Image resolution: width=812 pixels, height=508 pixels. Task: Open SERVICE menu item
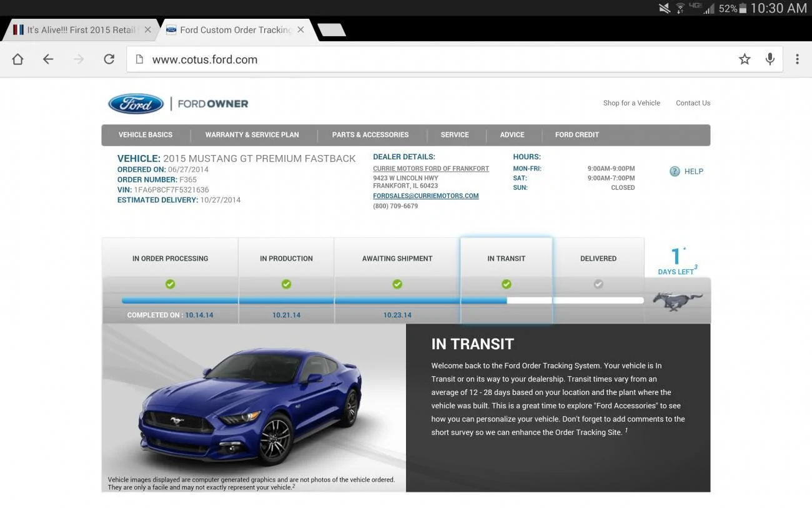point(455,135)
